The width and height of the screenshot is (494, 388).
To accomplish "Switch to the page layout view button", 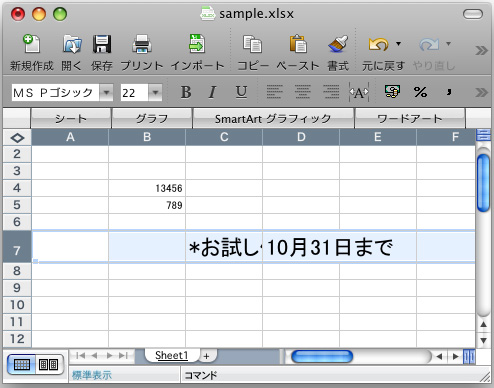I will pyautogui.click(x=49, y=365).
